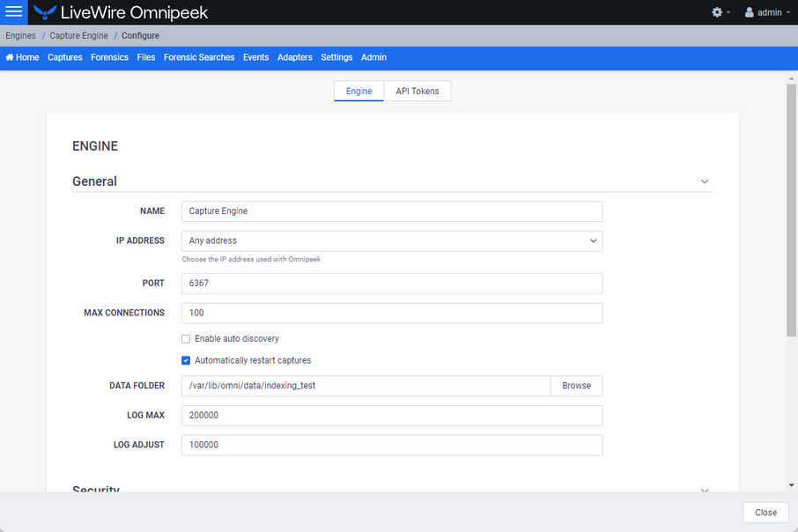
Task: Click the scrollbar up arrow
Action: pyautogui.click(x=791, y=78)
